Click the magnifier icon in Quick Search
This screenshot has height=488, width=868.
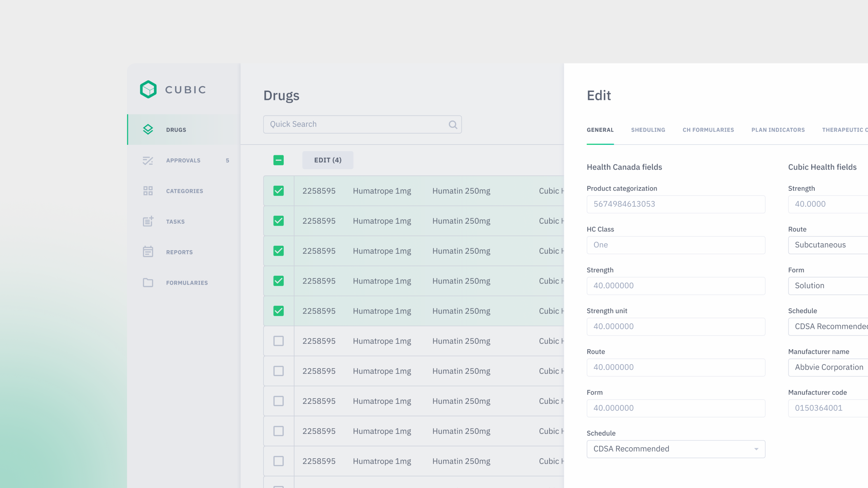(453, 125)
